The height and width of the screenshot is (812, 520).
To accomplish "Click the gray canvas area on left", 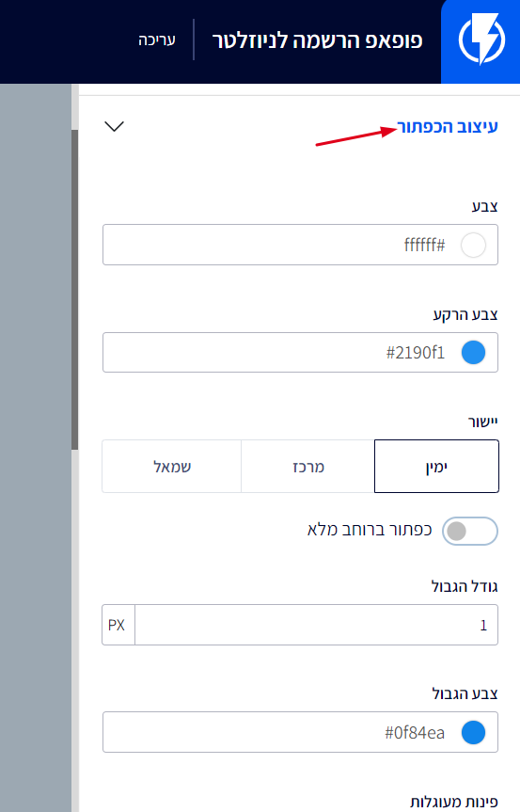I will click(35, 448).
